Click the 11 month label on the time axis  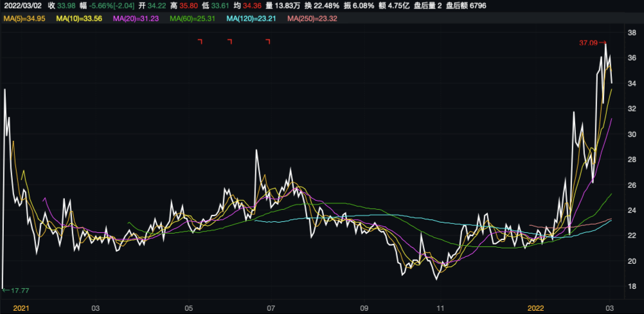[441, 308]
